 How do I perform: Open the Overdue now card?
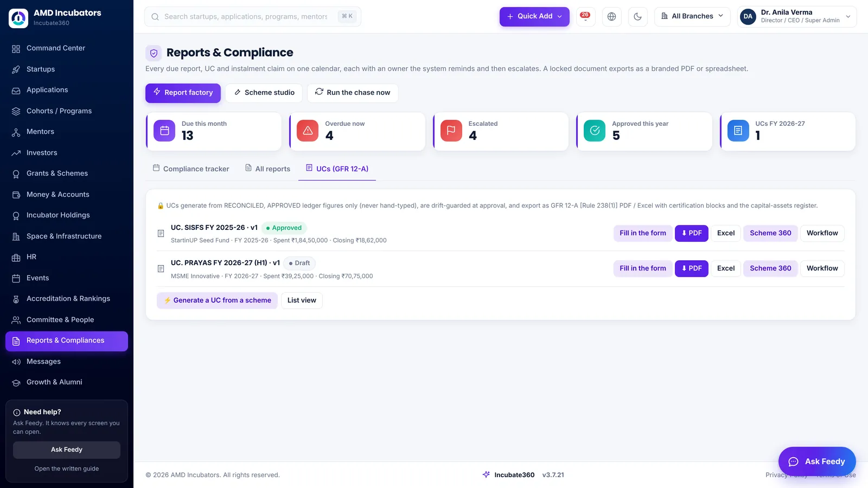[357, 132]
